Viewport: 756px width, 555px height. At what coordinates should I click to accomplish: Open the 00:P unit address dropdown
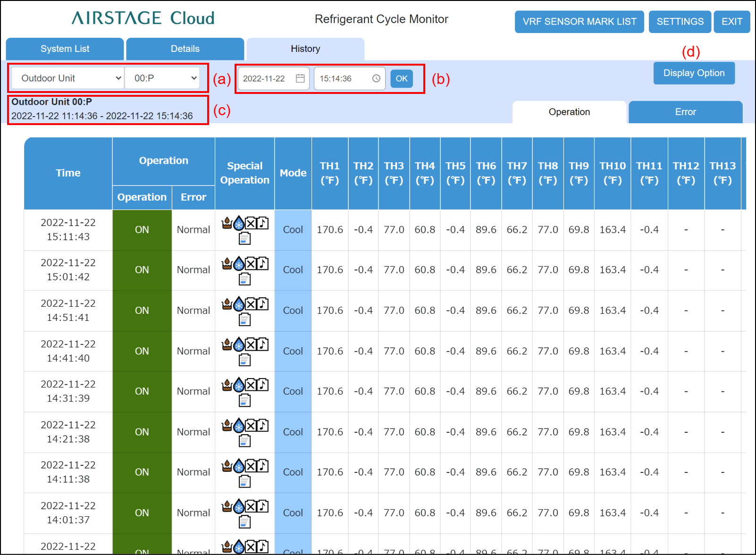click(162, 78)
